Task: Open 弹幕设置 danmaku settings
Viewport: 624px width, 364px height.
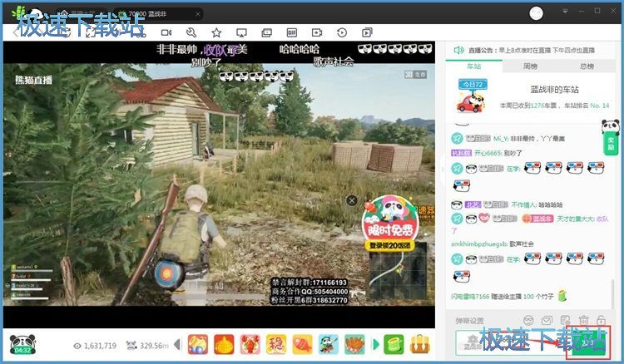Action: click(x=469, y=321)
